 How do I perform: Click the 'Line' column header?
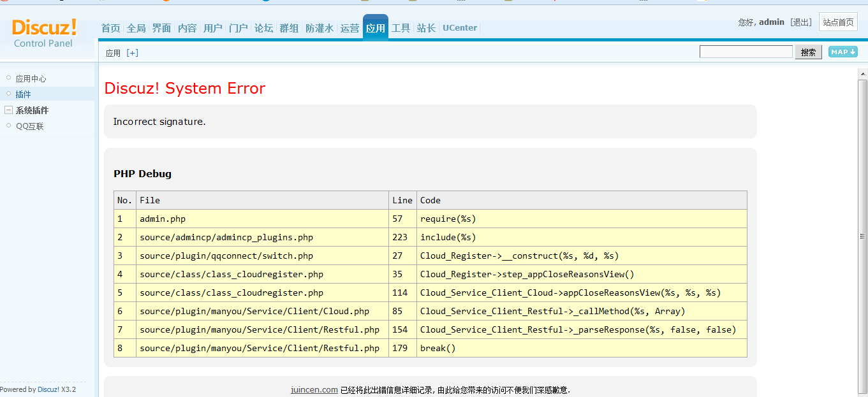click(402, 200)
